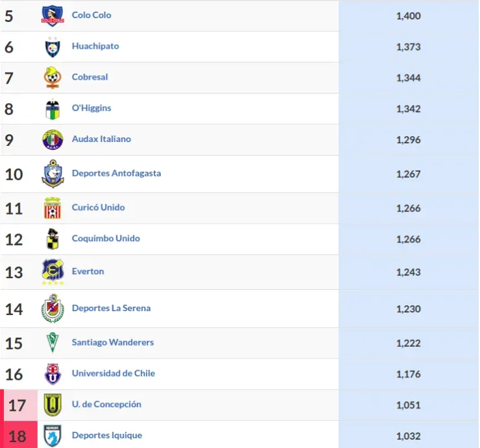This screenshot has width=480, height=448.
Task: Click the Curicó Unido striped badge
Action: (52, 208)
